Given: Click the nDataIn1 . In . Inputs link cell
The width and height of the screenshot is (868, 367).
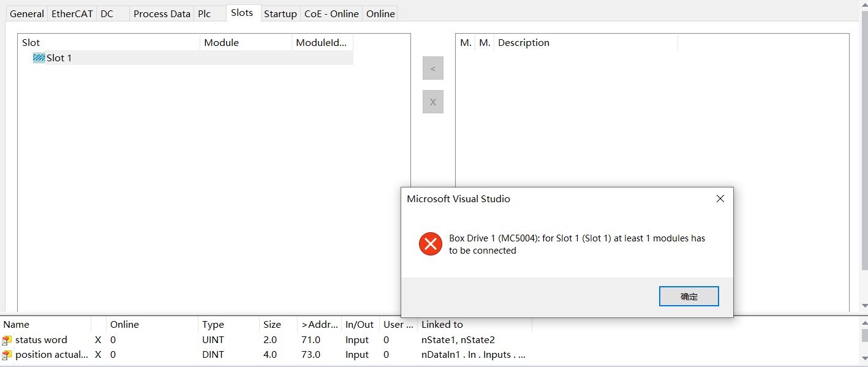Looking at the screenshot, I should coord(473,355).
